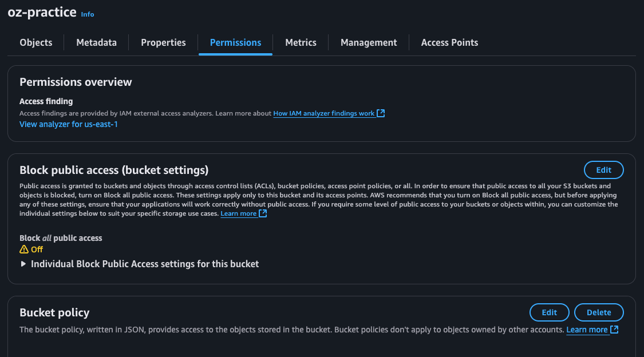Click external link icon in Block public access description
The height and width of the screenshot is (357, 644).
pos(263,213)
